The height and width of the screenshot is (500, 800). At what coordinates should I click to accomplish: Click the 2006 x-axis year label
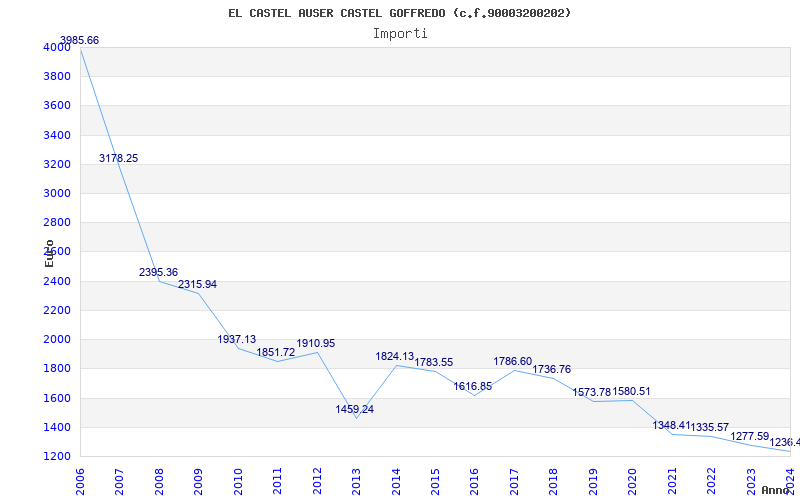coord(80,482)
